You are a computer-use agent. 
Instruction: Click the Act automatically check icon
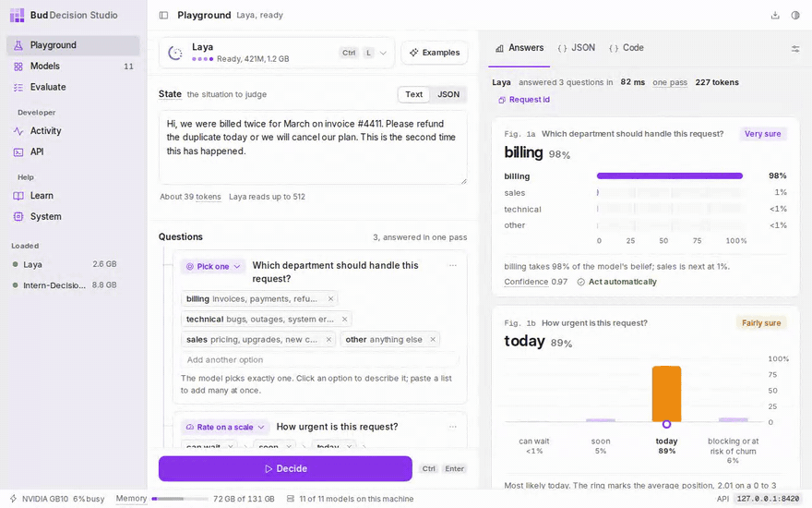click(x=581, y=282)
